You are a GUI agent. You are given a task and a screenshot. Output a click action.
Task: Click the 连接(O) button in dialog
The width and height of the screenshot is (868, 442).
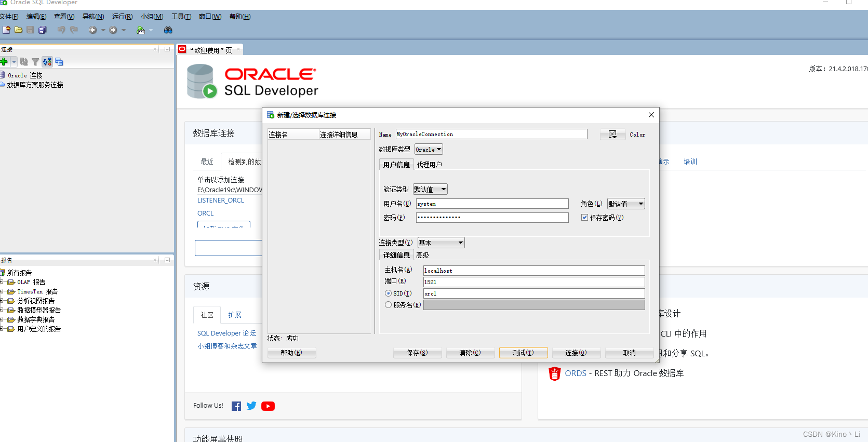[576, 353]
